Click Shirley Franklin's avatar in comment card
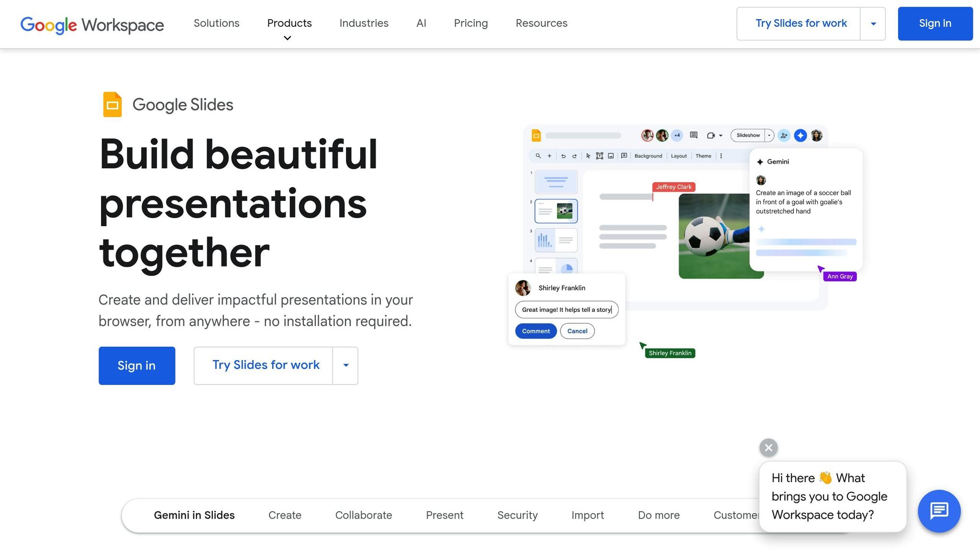The width and height of the screenshot is (980, 551). [x=523, y=288]
